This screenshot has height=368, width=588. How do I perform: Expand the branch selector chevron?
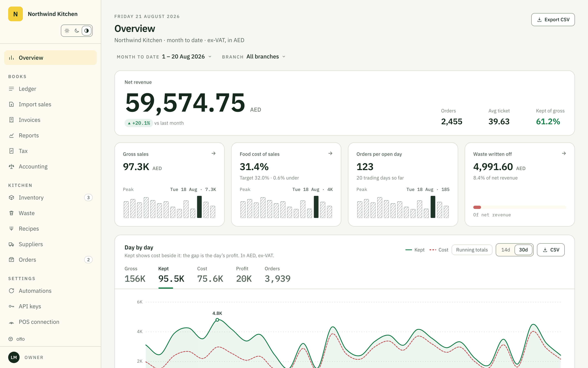[284, 57]
